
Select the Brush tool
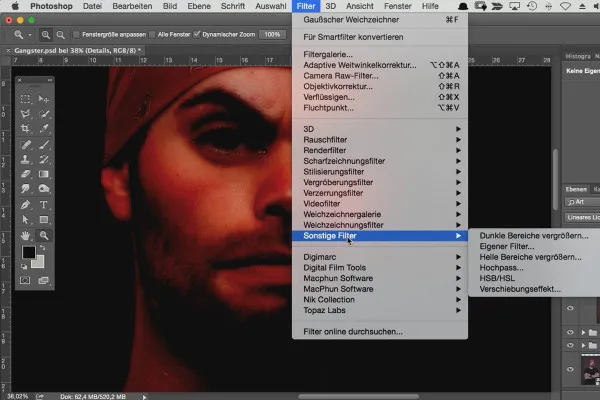[x=44, y=145]
